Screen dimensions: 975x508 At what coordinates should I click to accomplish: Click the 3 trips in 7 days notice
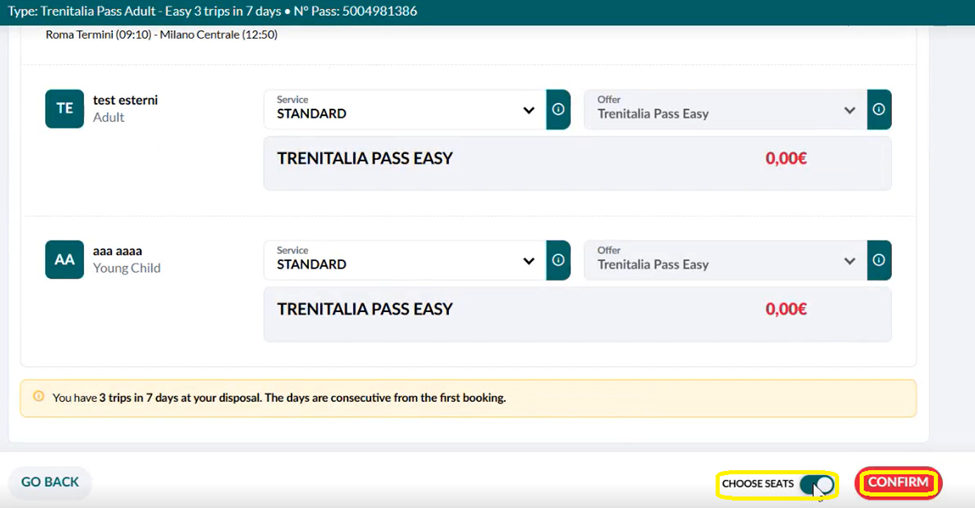468,398
